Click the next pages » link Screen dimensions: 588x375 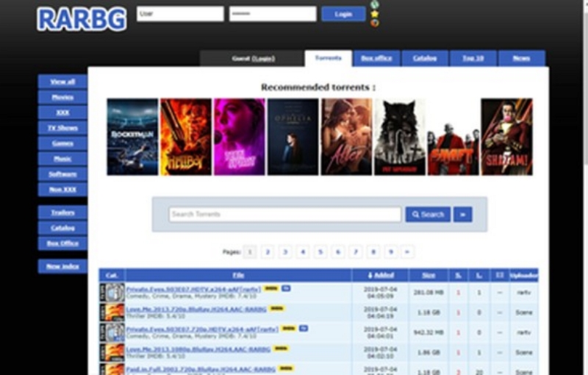tap(407, 251)
